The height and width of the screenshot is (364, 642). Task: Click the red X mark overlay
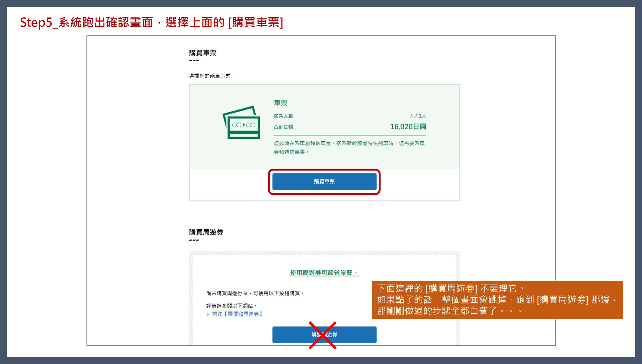322,335
